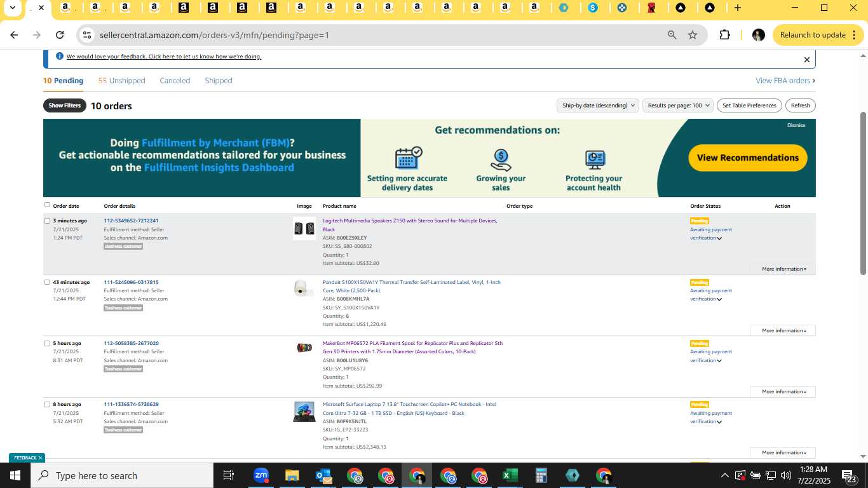This screenshot has width=868, height=488.
Task: Open the Zoom app from the taskbar
Action: 261,475
